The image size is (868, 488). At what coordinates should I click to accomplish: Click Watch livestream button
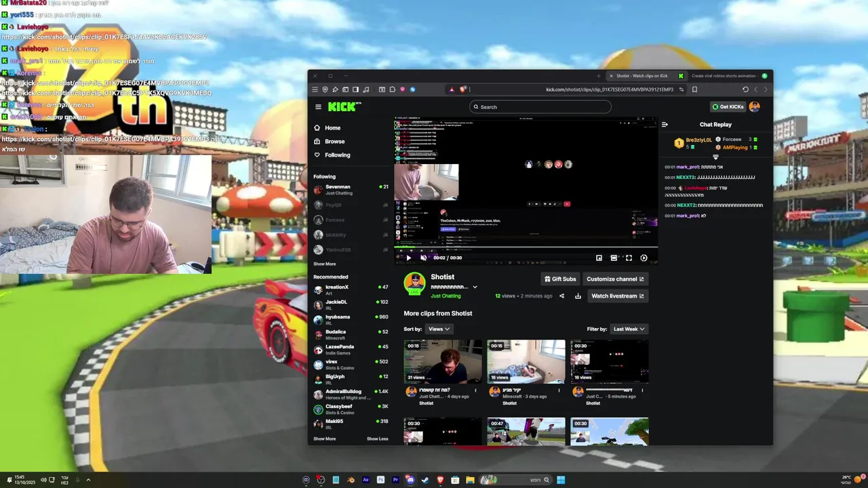[618, 296]
